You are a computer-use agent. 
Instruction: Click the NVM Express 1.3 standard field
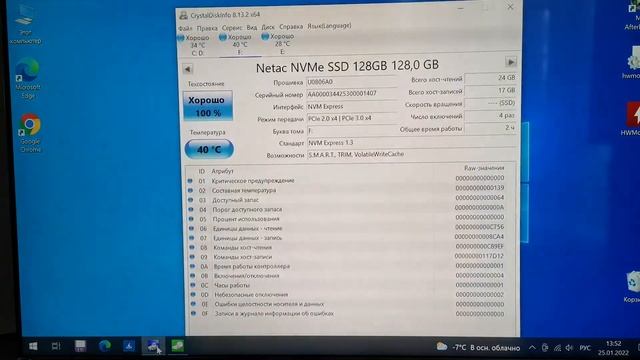(411, 142)
